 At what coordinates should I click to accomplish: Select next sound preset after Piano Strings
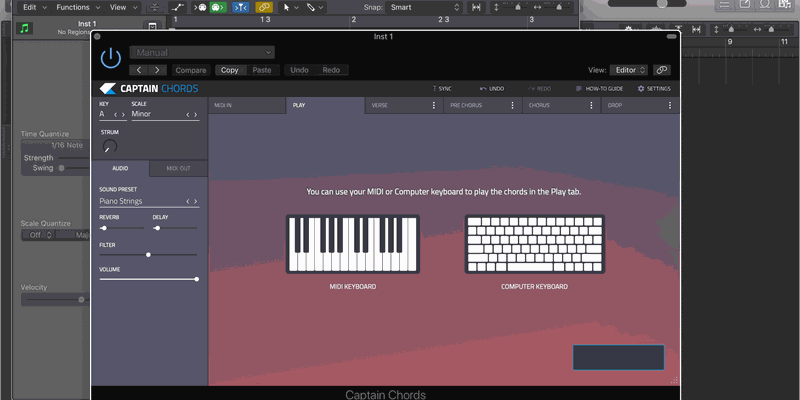coord(195,202)
